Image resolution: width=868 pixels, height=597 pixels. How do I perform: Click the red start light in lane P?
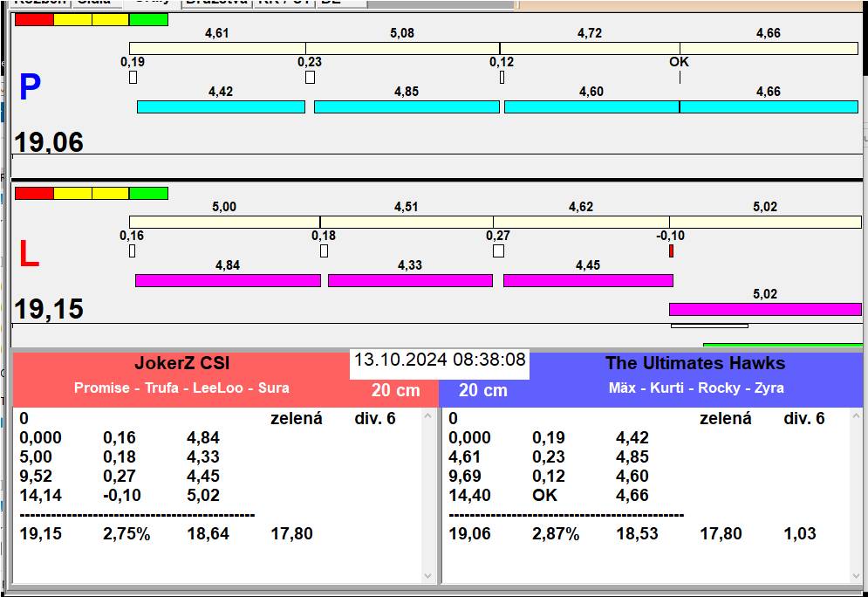[34, 19]
